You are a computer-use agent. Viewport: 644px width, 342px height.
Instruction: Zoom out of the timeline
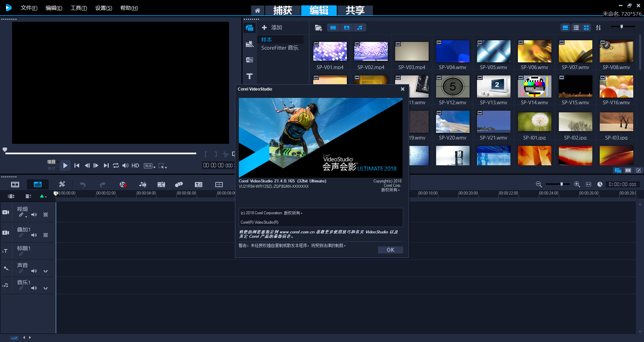click(539, 184)
